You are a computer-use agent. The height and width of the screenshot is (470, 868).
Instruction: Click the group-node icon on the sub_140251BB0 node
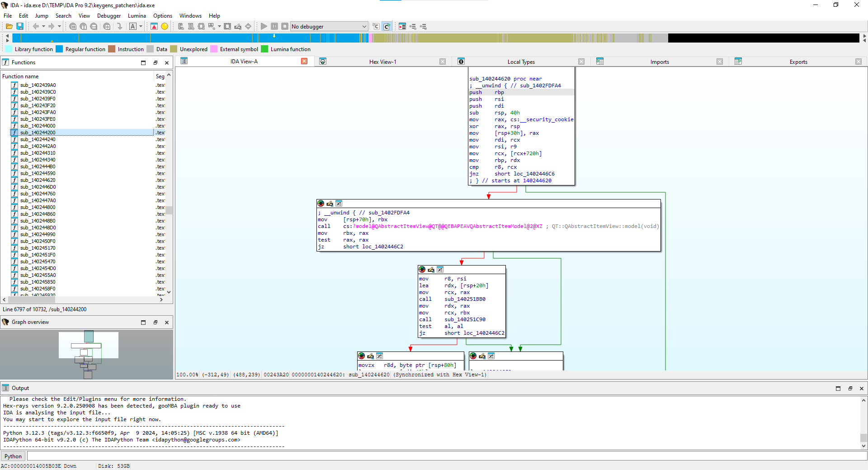tap(440, 270)
